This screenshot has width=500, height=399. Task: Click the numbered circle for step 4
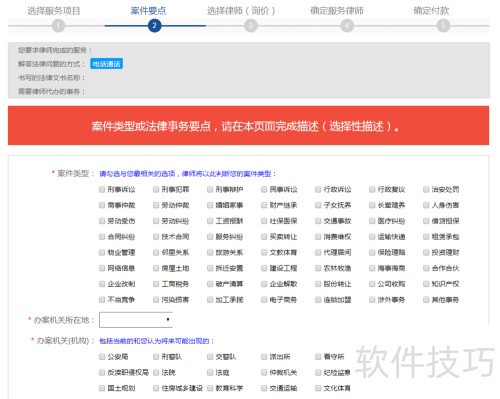pyautogui.click(x=347, y=26)
